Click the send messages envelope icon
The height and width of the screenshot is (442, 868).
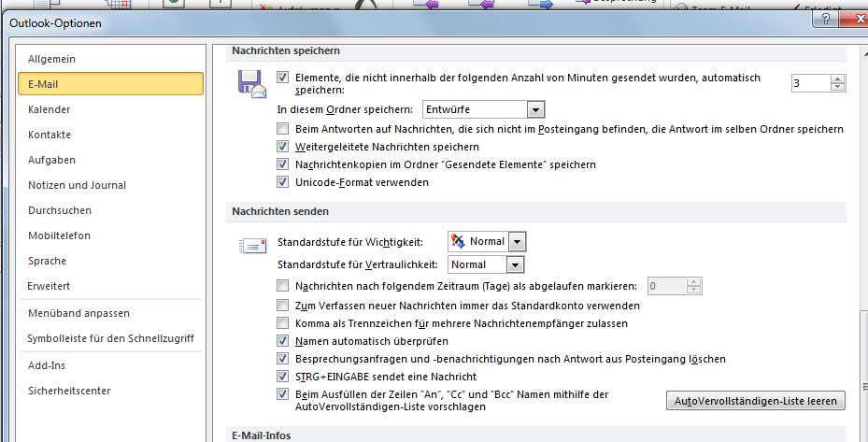point(252,246)
